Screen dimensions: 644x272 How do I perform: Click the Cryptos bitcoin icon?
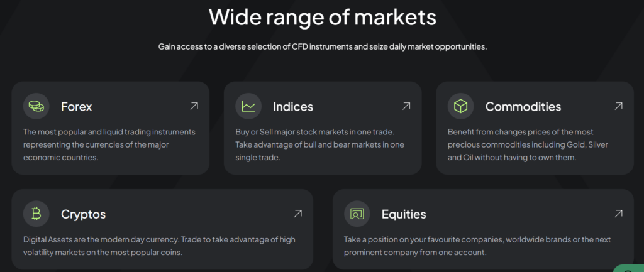tap(36, 214)
